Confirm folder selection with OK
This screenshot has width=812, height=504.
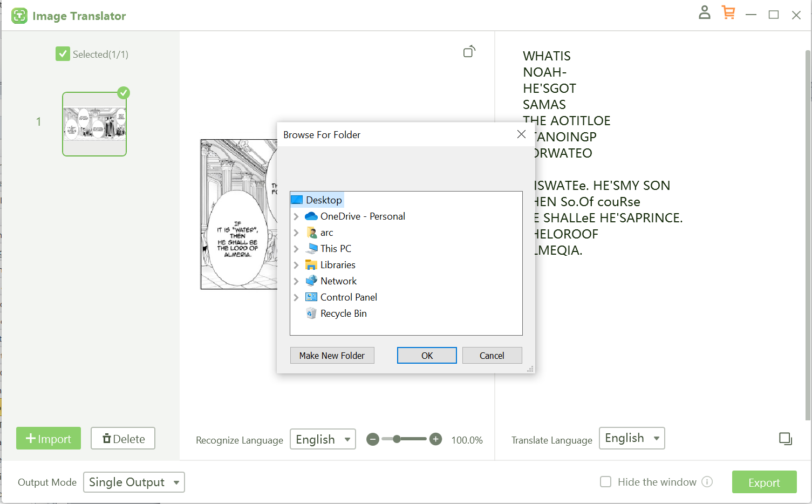pos(426,355)
